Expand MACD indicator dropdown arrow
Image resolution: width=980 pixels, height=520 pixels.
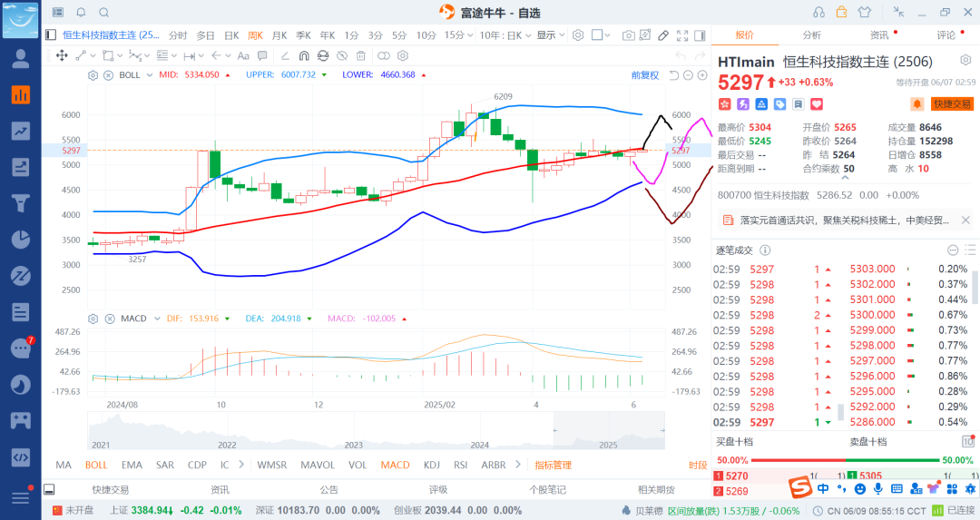(156, 319)
